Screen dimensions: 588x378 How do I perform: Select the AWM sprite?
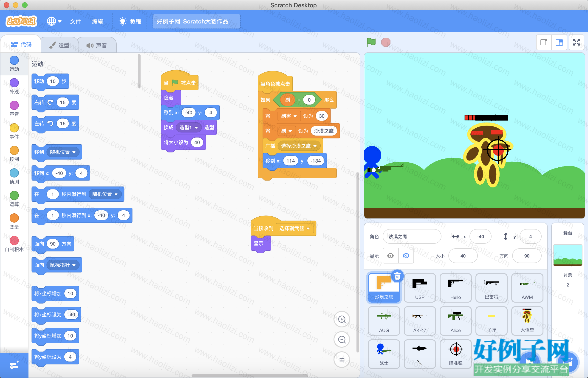coord(527,288)
